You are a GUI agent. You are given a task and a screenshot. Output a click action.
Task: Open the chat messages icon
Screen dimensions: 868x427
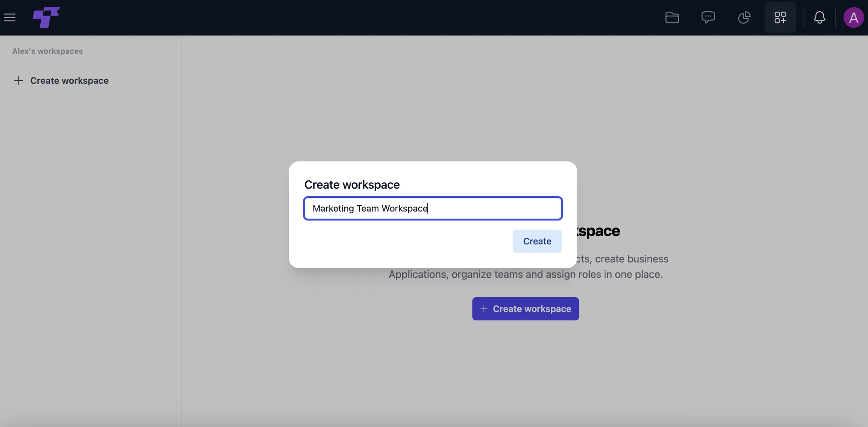[x=708, y=17]
